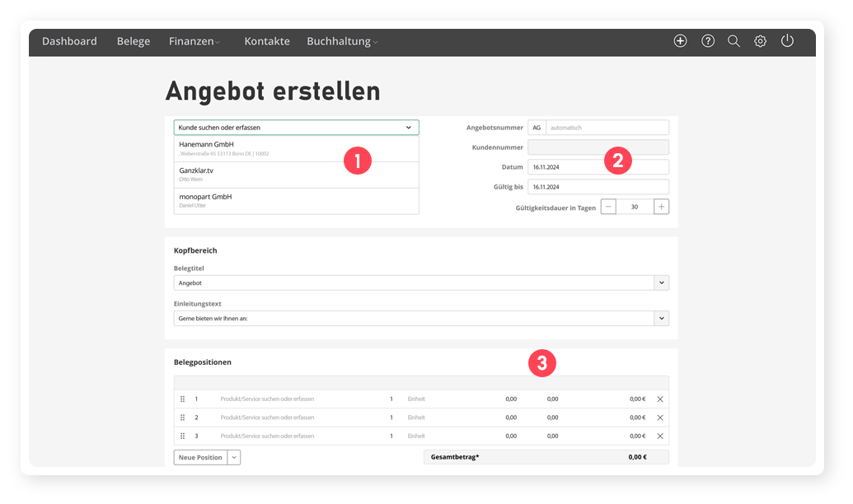Collapse the Kunde suchen oder erfassen dropdown

409,127
